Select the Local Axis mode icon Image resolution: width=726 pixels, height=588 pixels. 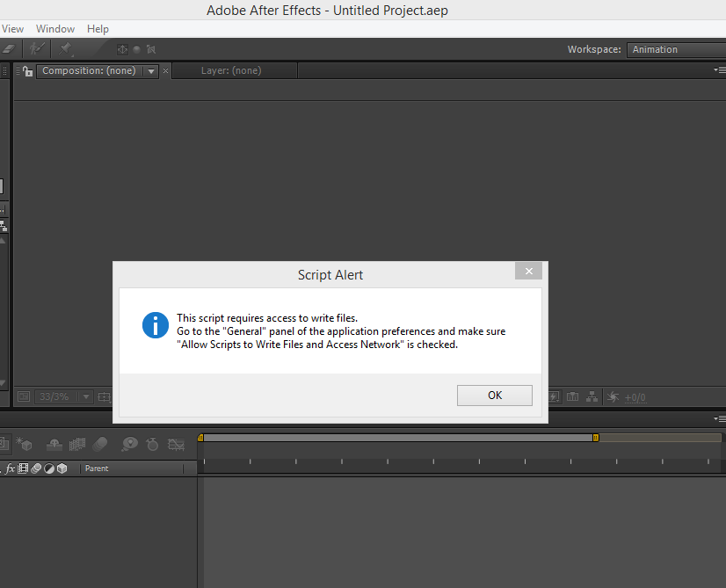tap(122, 49)
